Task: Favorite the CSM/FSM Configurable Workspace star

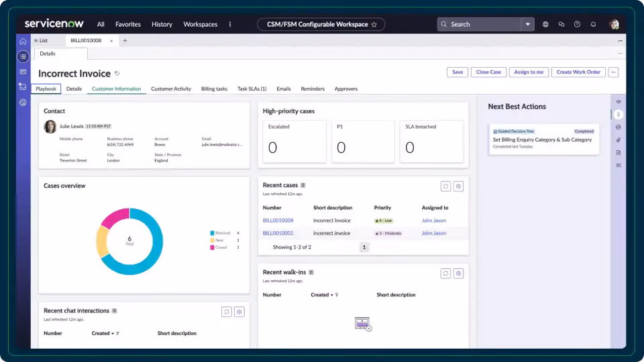Action: [374, 24]
